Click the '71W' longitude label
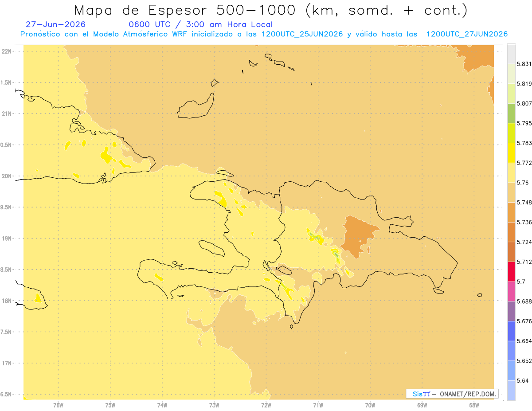Screen dimensions: 532x411 coord(318,405)
